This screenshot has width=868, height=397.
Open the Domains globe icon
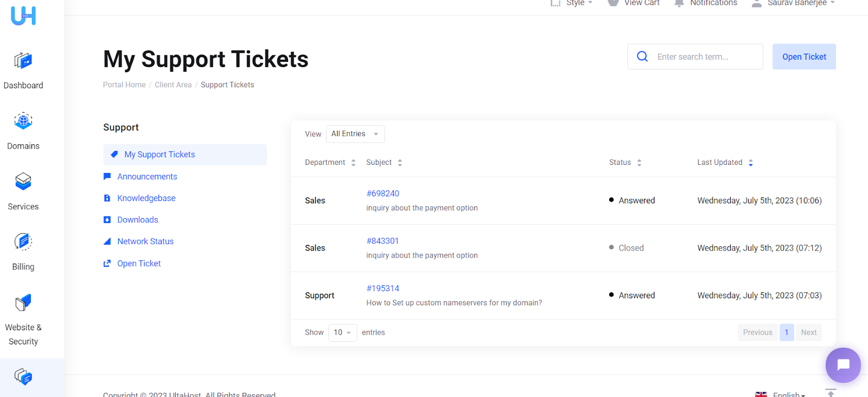click(x=23, y=121)
